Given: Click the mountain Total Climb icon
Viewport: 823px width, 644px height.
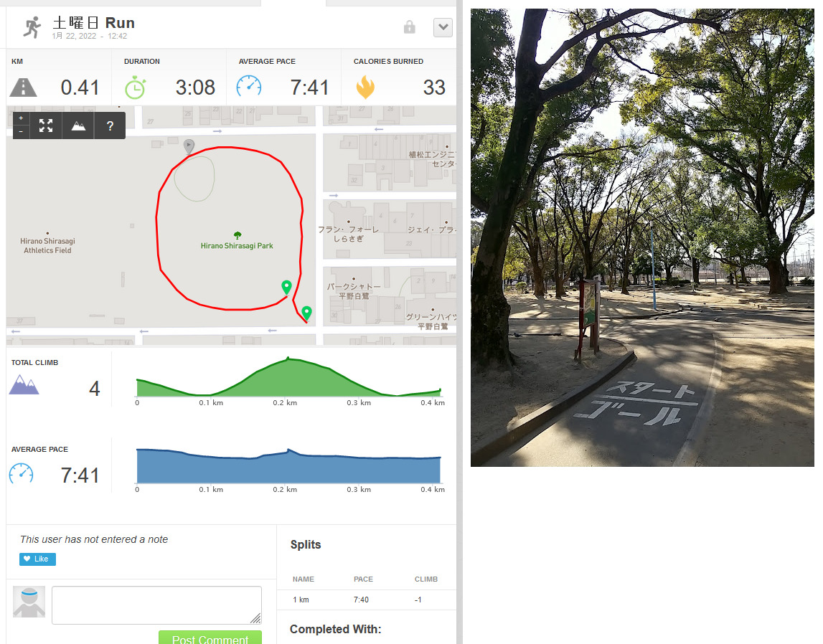Looking at the screenshot, I should tap(24, 384).
